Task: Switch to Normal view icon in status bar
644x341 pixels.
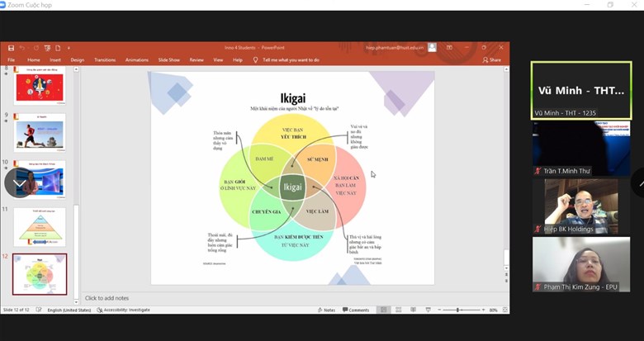Action: click(383, 310)
